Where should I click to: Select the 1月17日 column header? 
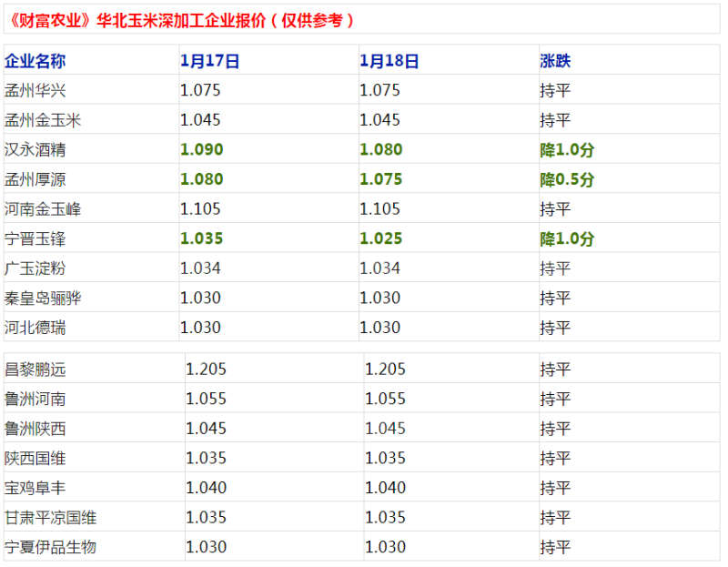[210, 61]
